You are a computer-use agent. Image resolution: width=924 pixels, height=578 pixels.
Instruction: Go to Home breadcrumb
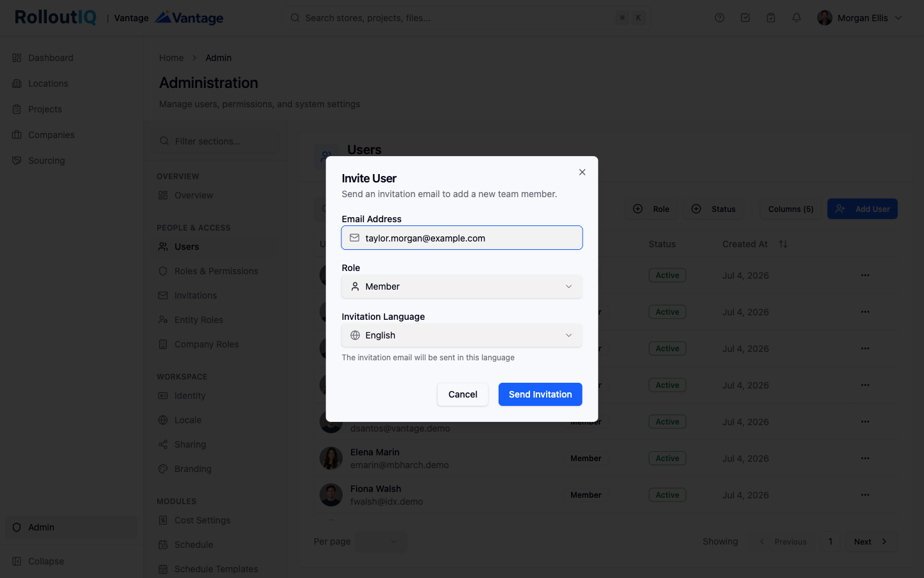coord(171,58)
